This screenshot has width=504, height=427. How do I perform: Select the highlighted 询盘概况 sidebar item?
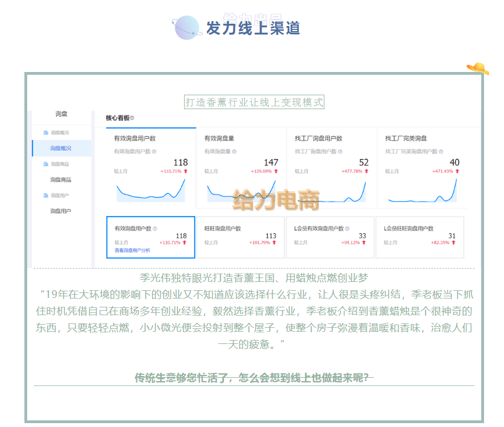(x=61, y=148)
